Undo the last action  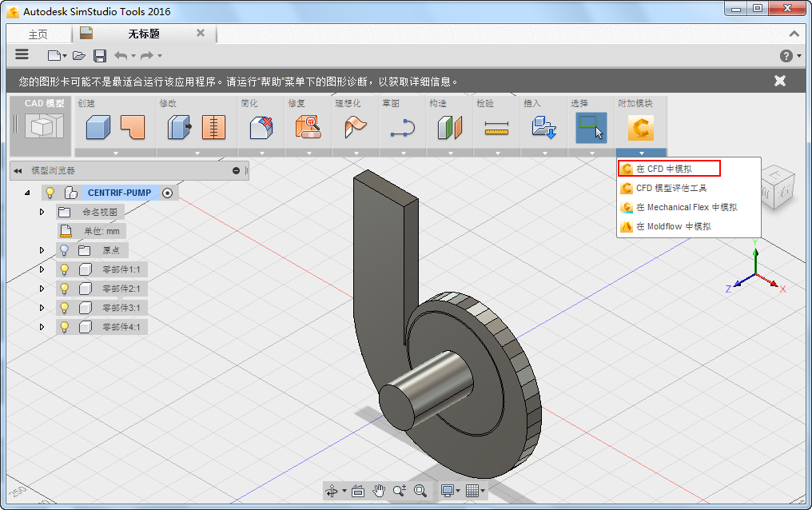[x=121, y=55]
